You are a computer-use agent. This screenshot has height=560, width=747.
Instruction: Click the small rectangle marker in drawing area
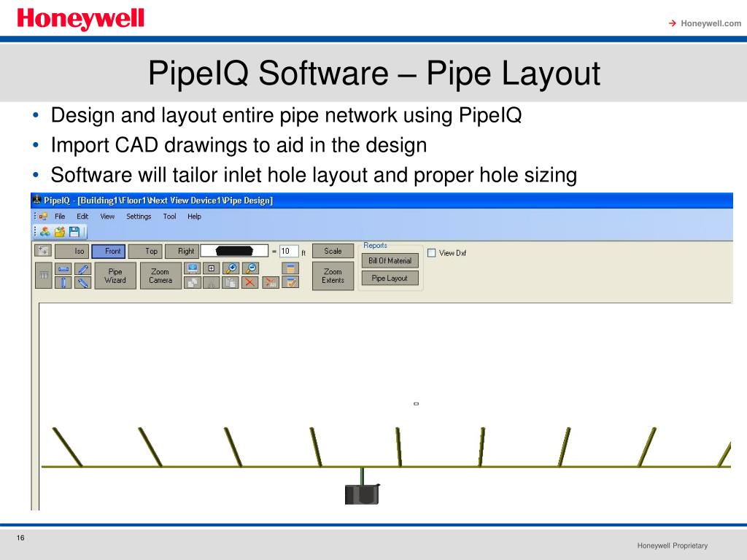(417, 404)
